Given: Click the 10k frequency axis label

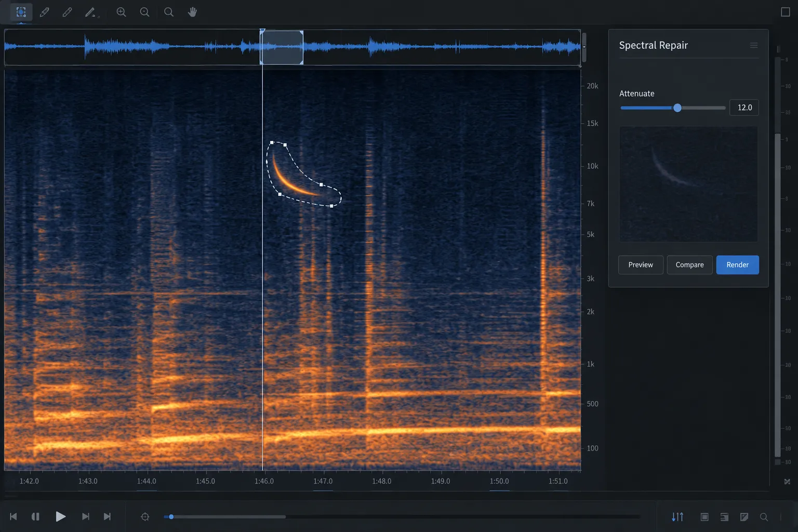Looking at the screenshot, I should point(592,166).
